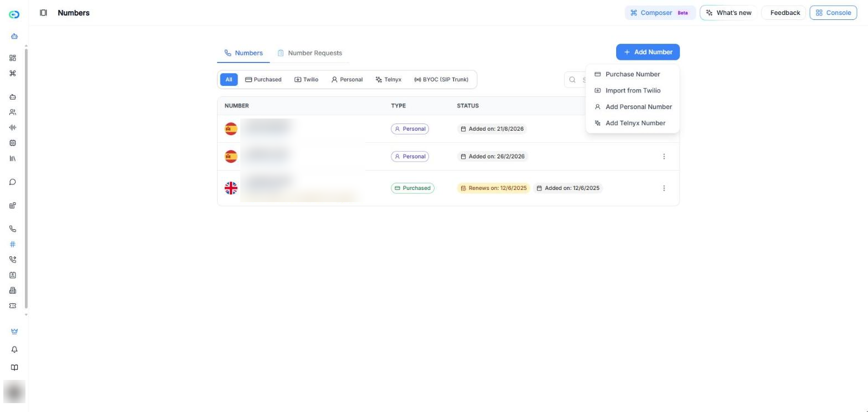Open the book documentation icon in sidebar

pyautogui.click(x=14, y=368)
